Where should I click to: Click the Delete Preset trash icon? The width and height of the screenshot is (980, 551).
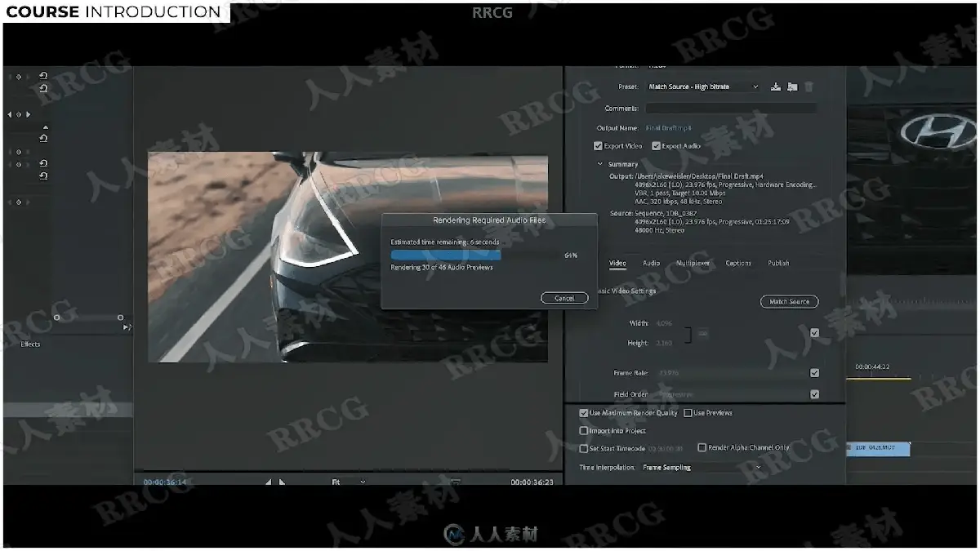pos(808,87)
